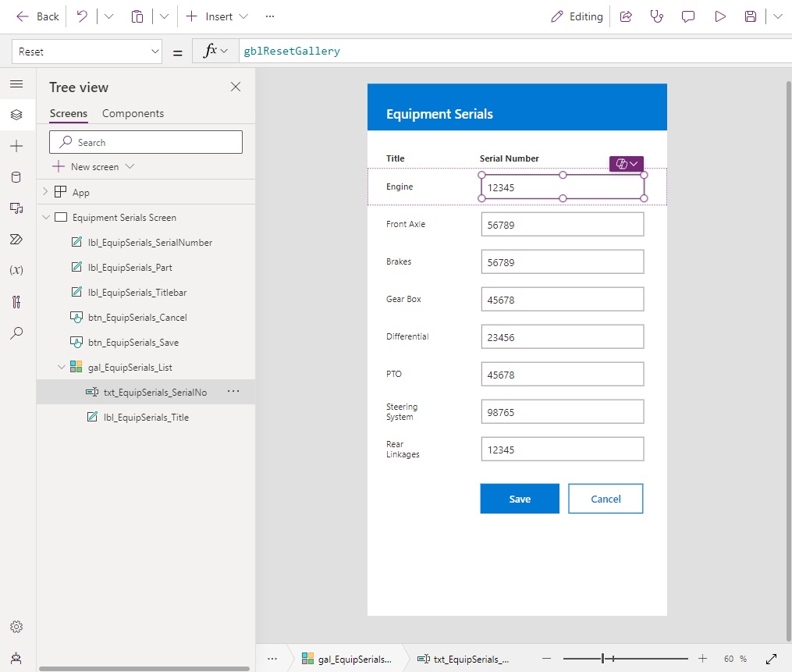This screenshot has width=792, height=672.
Task: Switch to the Components tab
Action: click(x=133, y=113)
